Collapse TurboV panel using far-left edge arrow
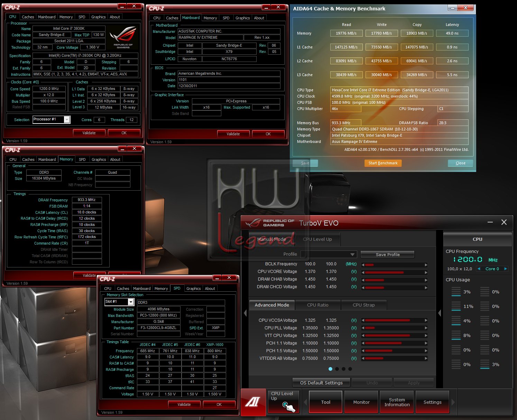The width and height of the screenshot is (517, 420). pos(245,313)
